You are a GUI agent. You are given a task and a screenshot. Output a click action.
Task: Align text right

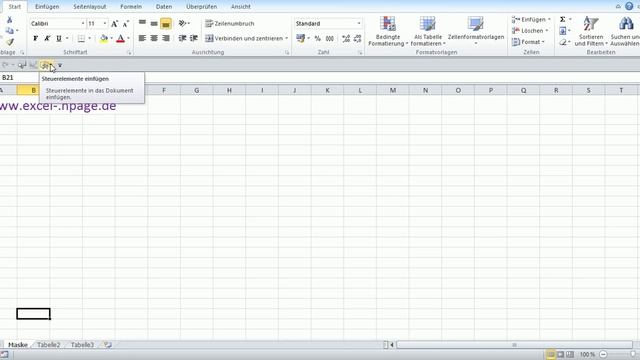[x=166, y=38]
